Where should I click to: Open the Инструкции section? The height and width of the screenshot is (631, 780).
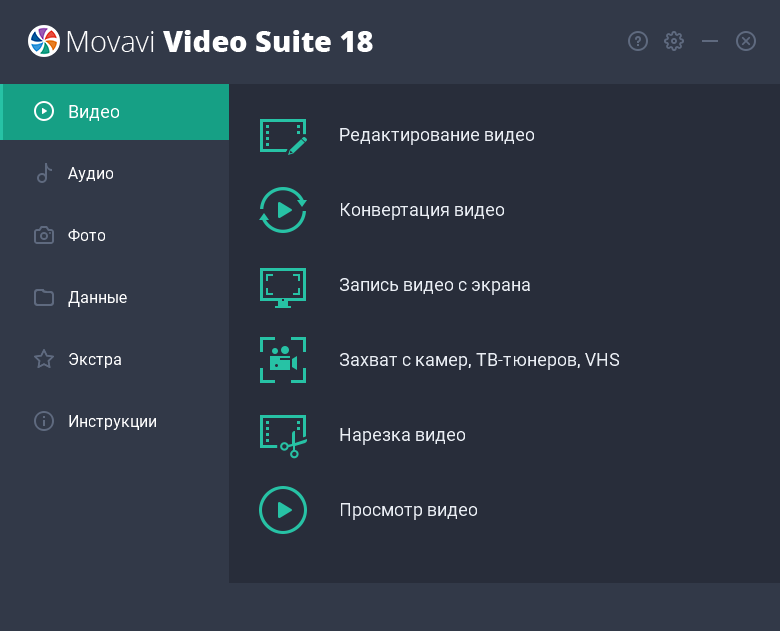(114, 421)
